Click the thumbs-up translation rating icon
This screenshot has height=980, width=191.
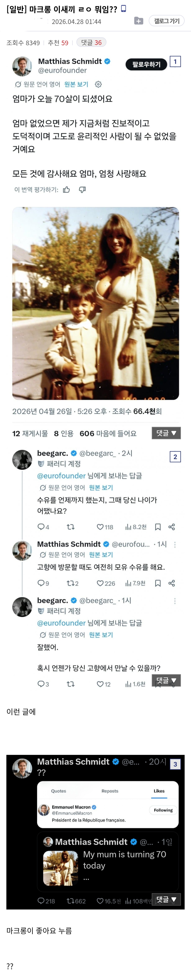66,189
